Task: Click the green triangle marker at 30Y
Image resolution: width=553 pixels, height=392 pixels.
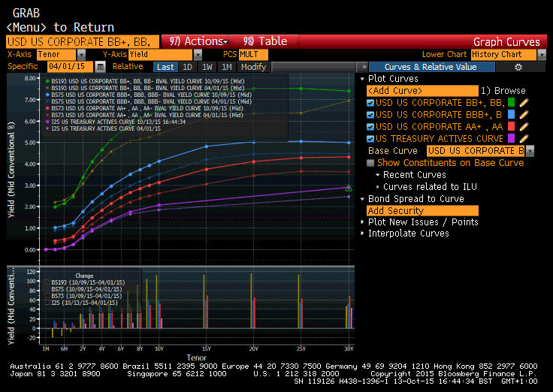Action: tap(349, 187)
